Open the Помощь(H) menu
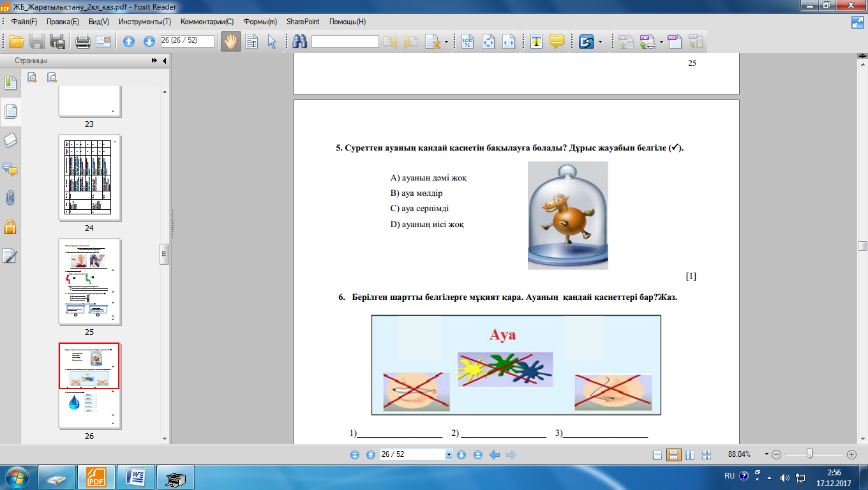This screenshot has width=868, height=490. [x=347, y=22]
